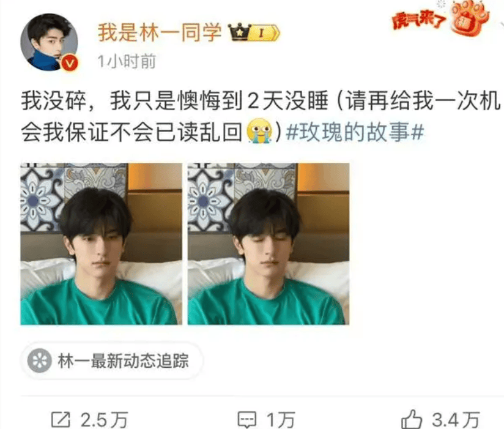Click the post text body

pos(261,116)
